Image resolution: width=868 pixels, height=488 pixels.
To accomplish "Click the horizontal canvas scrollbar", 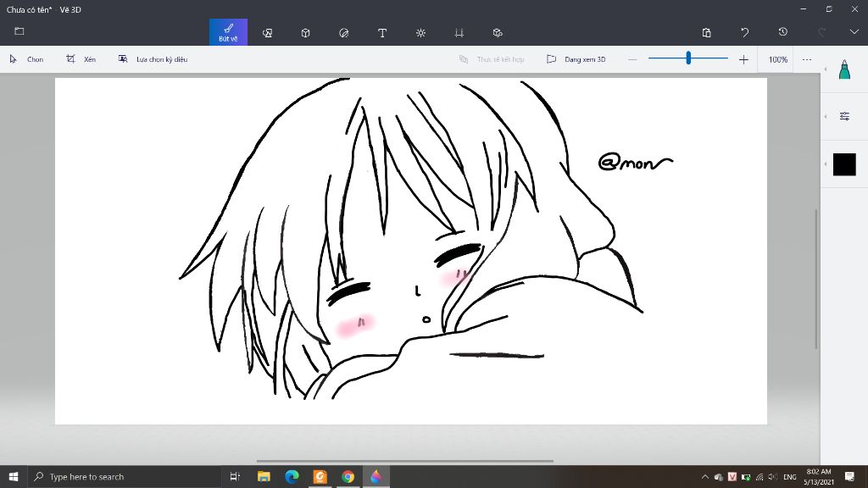I will tap(404, 461).
